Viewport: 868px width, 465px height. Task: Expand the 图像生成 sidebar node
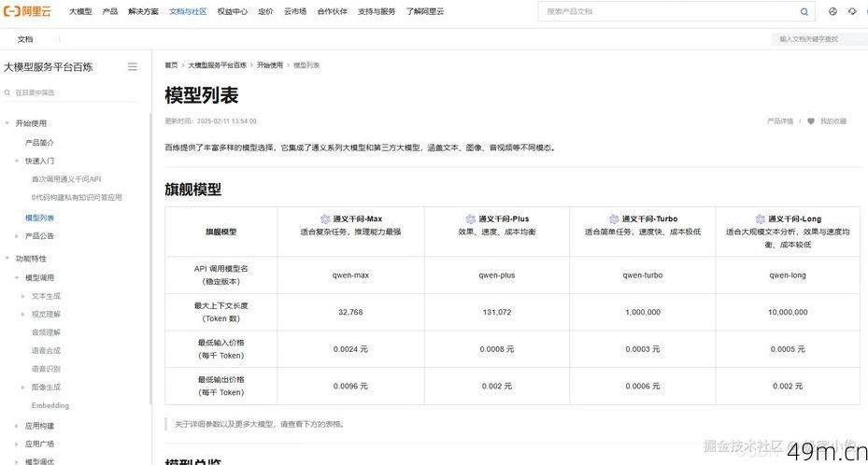click(23, 387)
